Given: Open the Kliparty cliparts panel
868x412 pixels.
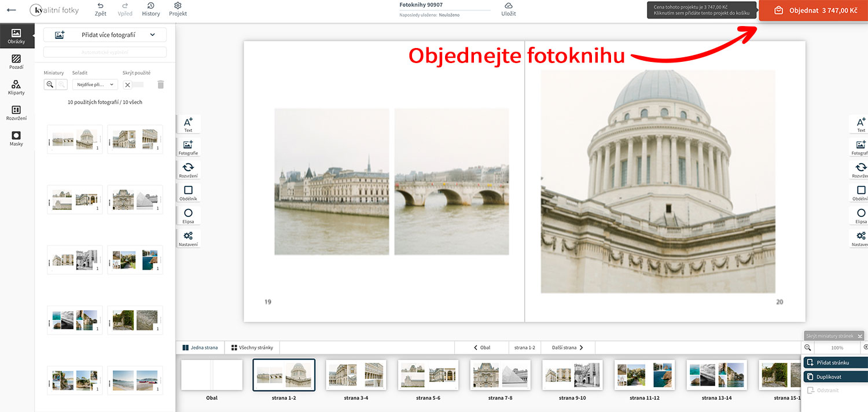Looking at the screenshot, I should point(16,87).
